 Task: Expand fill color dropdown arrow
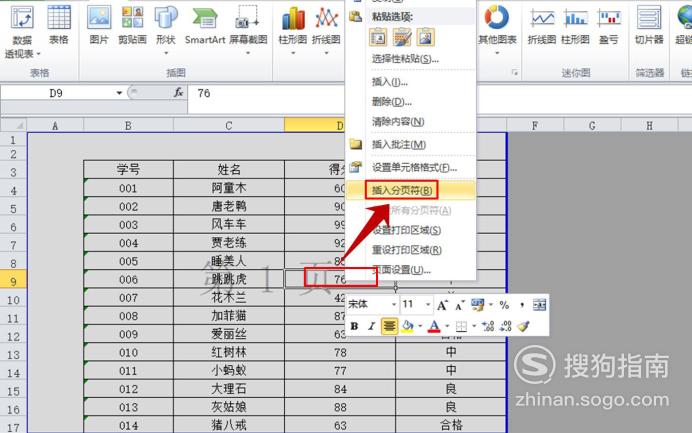[x=420, y=326]
